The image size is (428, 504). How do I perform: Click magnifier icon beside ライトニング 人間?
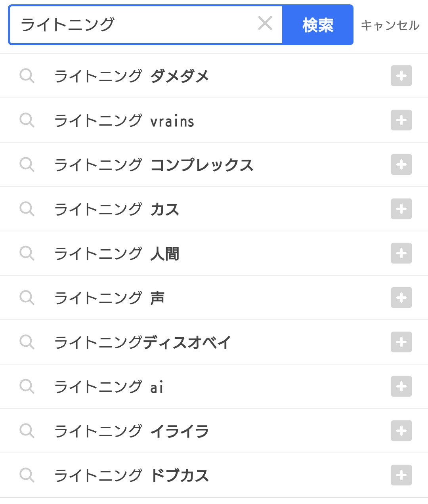(27, 253)
